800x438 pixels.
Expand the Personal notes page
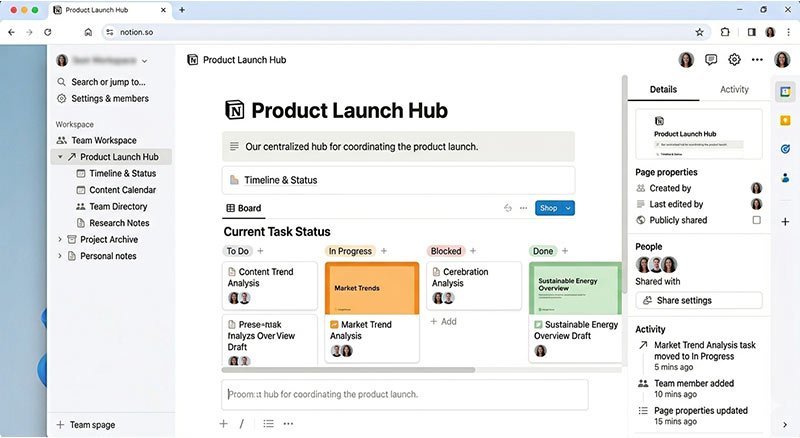click(x=60, y=256)
